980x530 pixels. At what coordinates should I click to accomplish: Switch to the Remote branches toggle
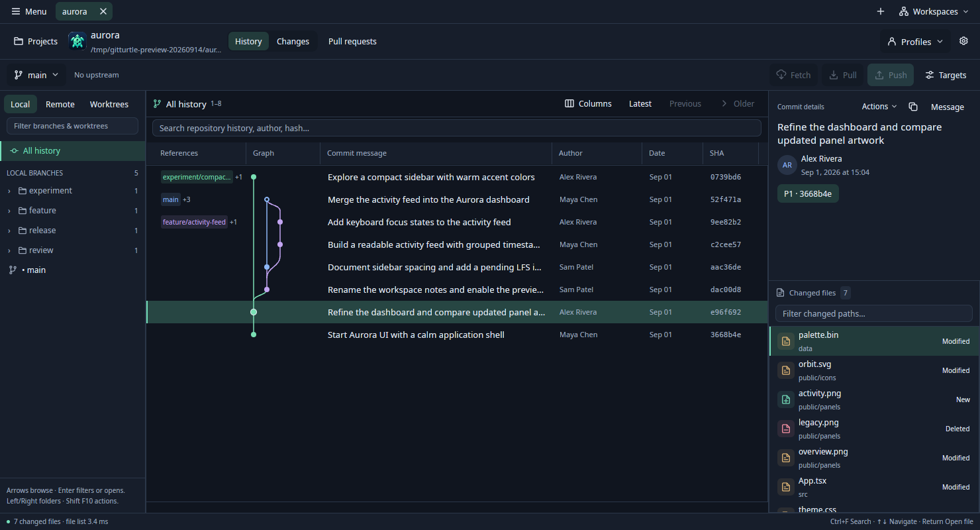click(60, 104)
